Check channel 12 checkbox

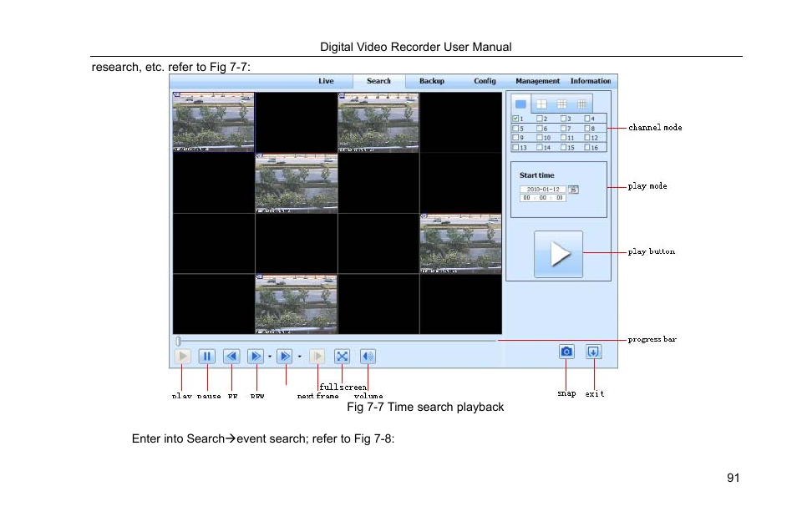pos(587,137)
